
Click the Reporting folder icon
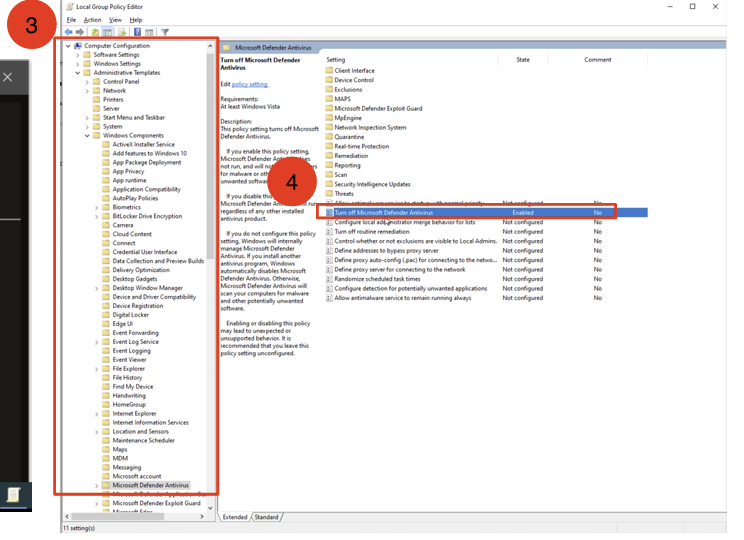click(329, 165)
